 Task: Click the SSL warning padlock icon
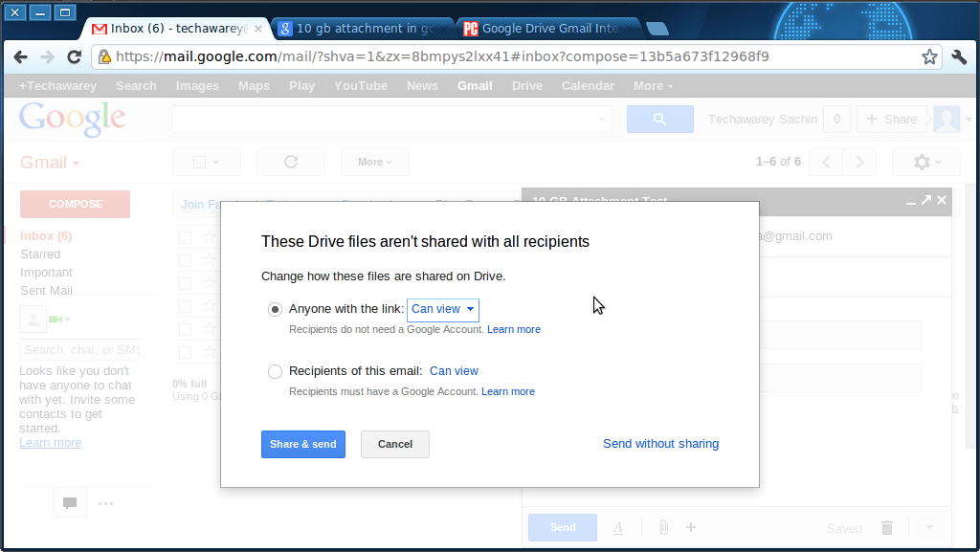tap(104, 56)
